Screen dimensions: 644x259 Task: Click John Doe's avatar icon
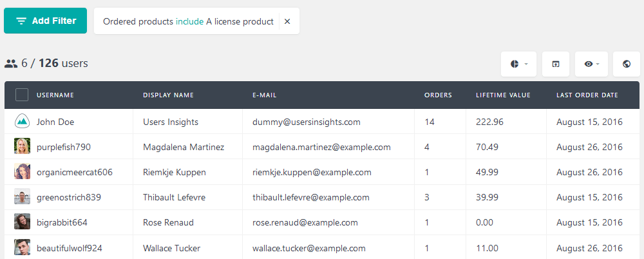click(22, 121)
